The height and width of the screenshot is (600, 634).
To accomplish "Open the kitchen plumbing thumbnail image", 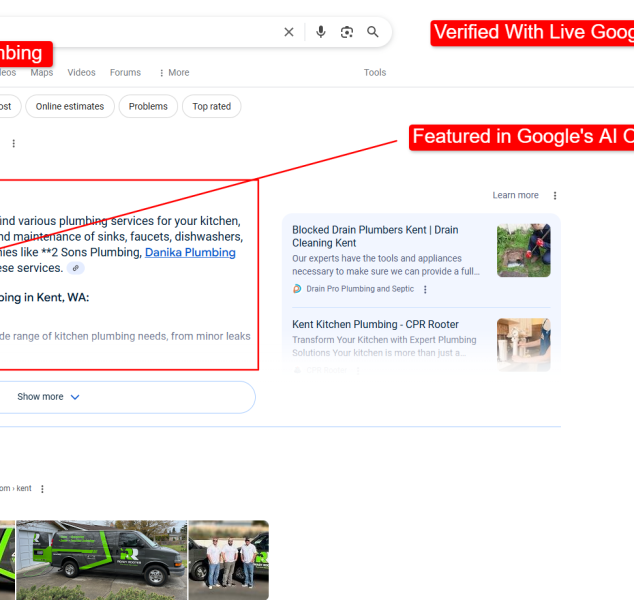I will pos(524,344).
